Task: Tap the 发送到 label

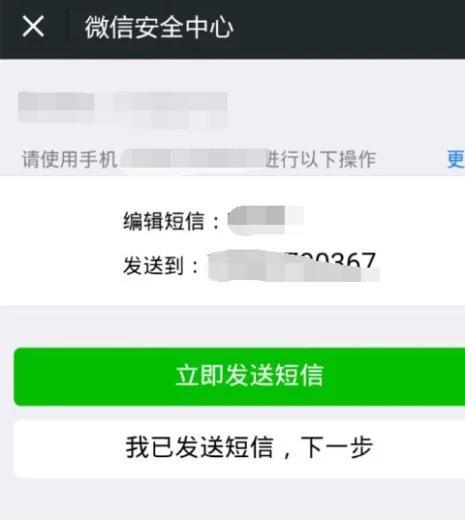Action: click(153, 266)
